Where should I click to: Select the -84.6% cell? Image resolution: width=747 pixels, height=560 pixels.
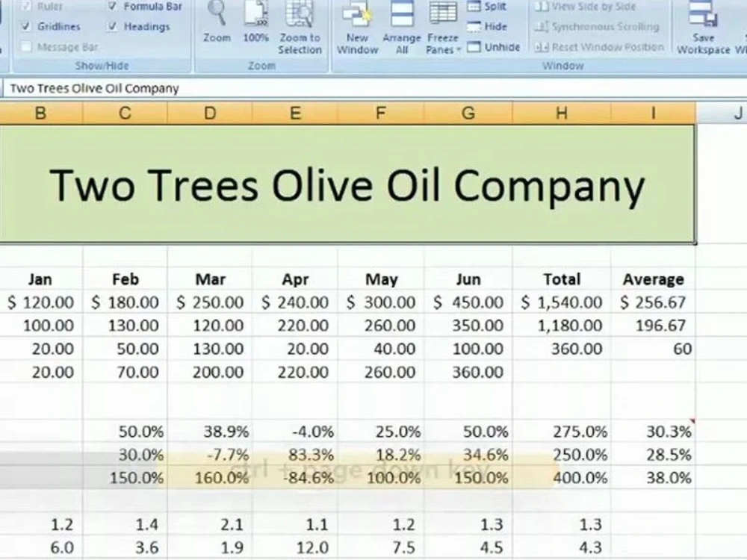pyautogui.click(x=295, y=478)
